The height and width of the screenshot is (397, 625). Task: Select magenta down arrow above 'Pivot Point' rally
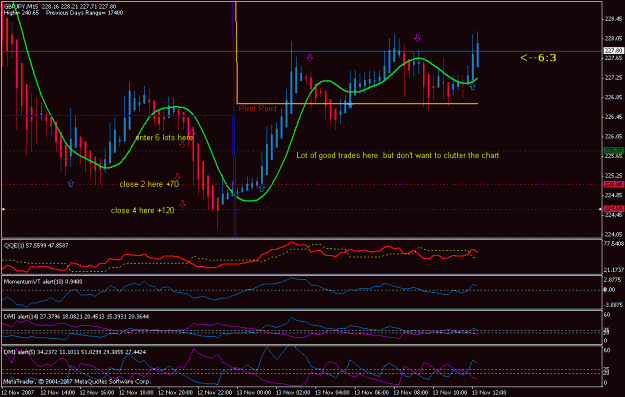point(310,57)
